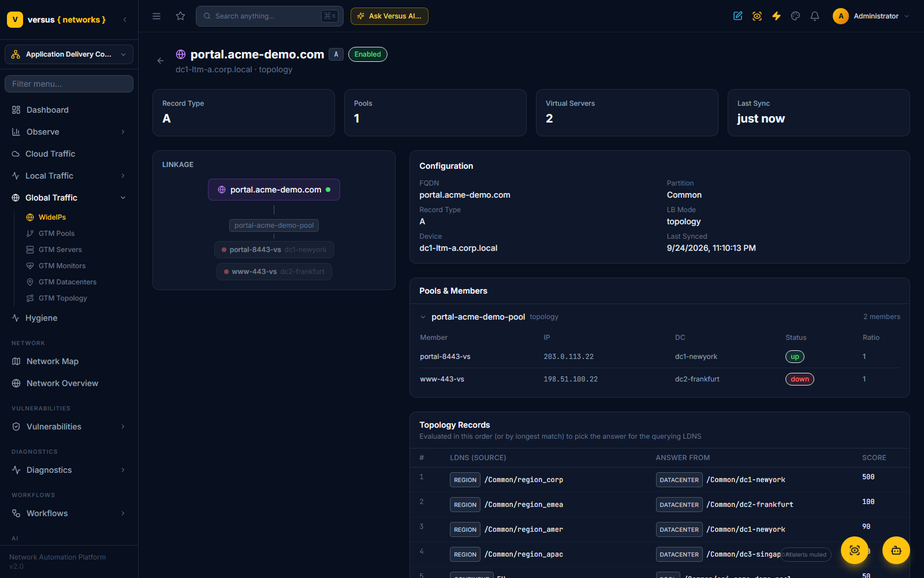
Task: Click the portal-acme-demo-pool node in Linkage
Action: [274, 225]
